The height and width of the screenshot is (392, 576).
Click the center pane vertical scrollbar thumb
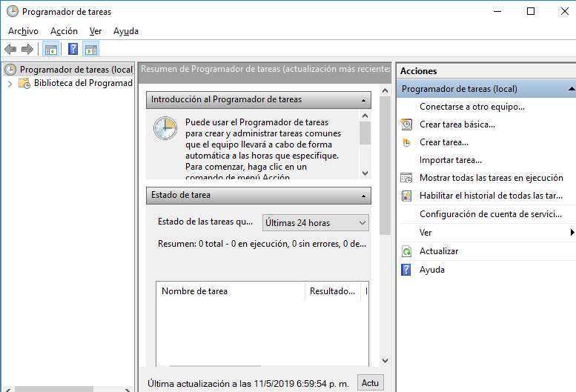pos(385,165)
